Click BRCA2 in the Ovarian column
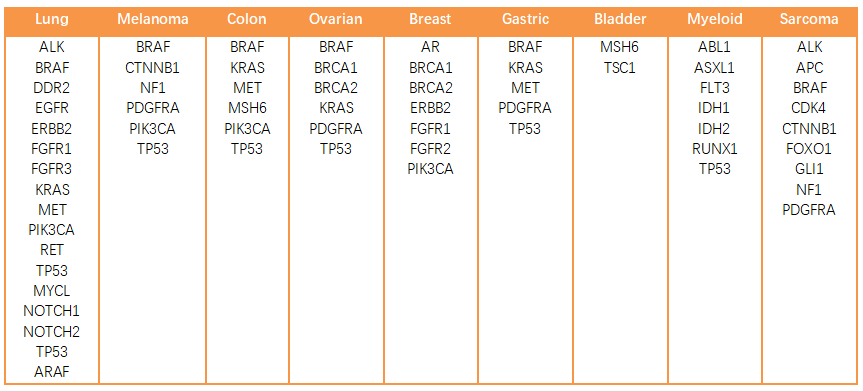This screenshot has width=863, height=391. (336, 88)
